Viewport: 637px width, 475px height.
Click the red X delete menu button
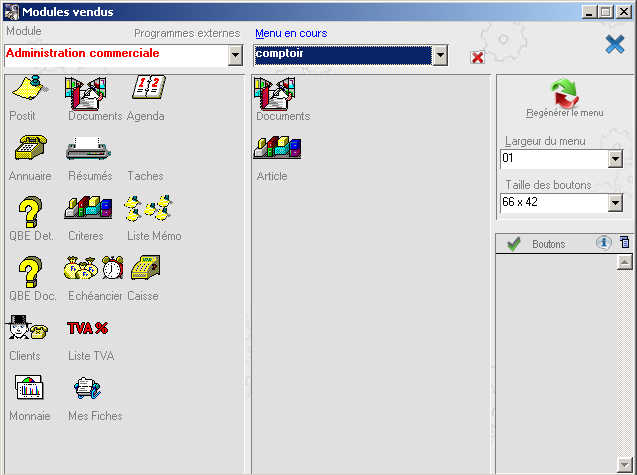tap(477, 57)
